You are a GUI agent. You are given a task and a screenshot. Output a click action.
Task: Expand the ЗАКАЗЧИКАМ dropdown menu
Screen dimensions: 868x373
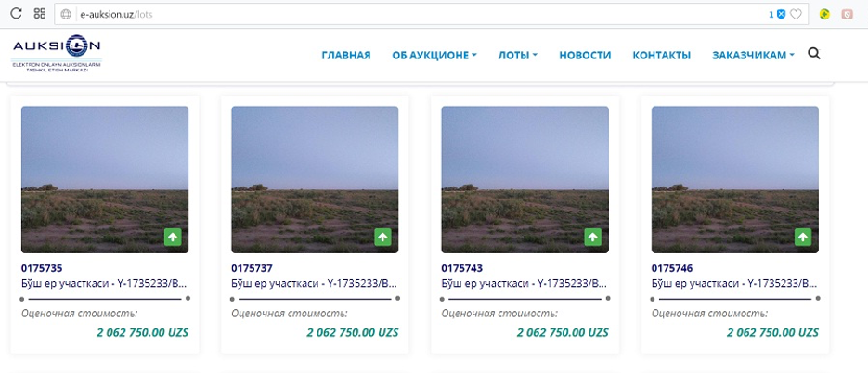point(754,56)
